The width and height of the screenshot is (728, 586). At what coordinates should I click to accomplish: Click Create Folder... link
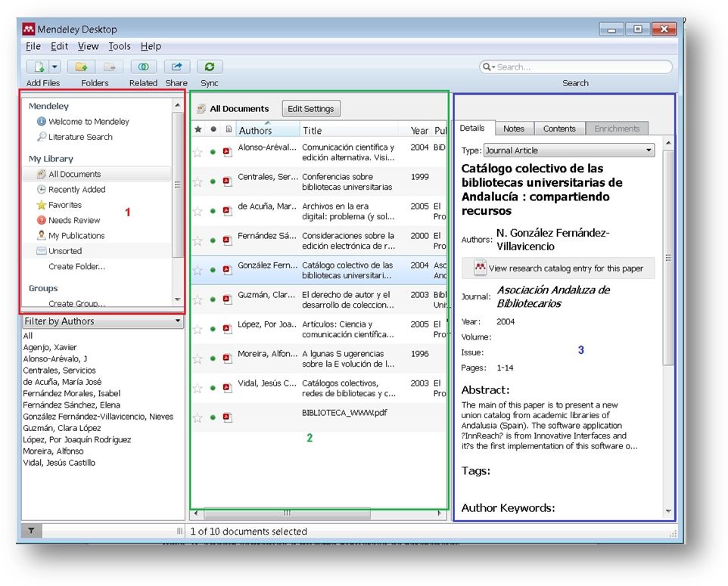[x=76, y=266]
